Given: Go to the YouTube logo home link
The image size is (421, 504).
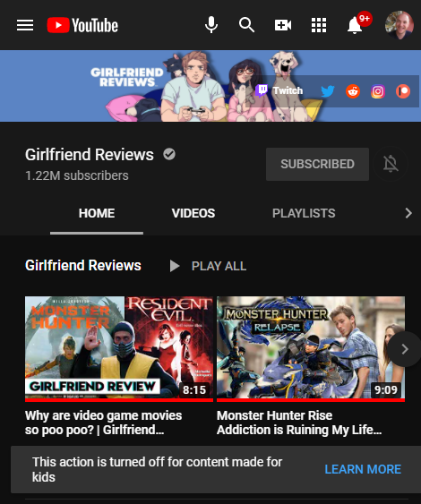Looking at the screenshot, I should [82, 25].
